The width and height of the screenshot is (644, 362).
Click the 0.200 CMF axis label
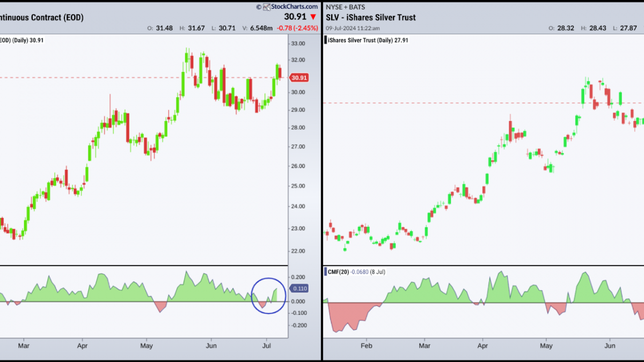297,277
